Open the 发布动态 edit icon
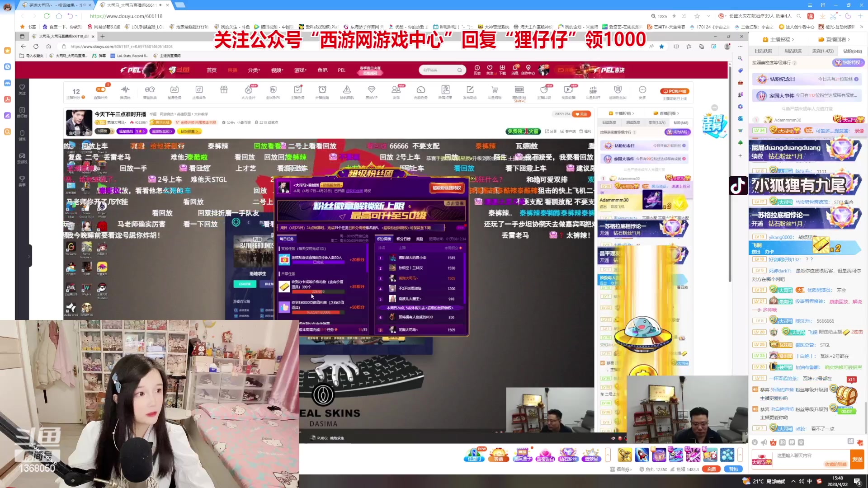Screen dimensions: 868x488 [x=470, y=92]
